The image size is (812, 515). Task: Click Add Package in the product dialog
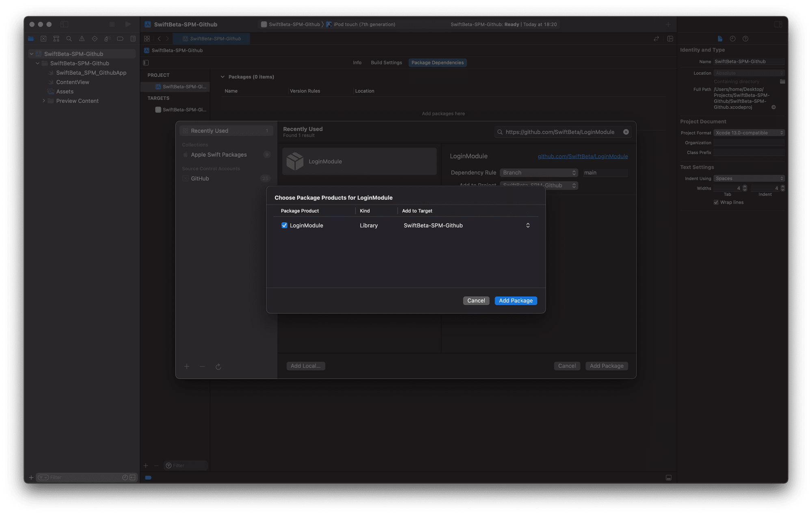tap(516, 301)
